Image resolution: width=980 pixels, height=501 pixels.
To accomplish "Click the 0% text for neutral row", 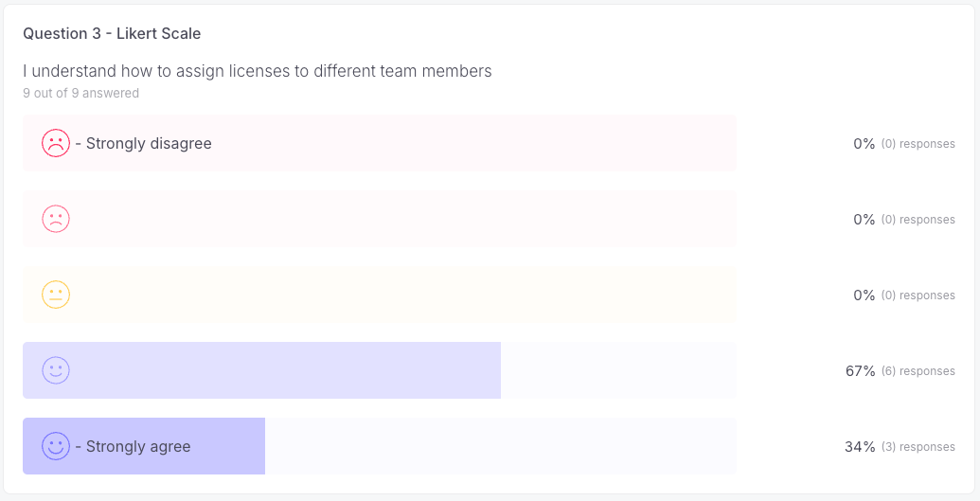I will (864, 295).
